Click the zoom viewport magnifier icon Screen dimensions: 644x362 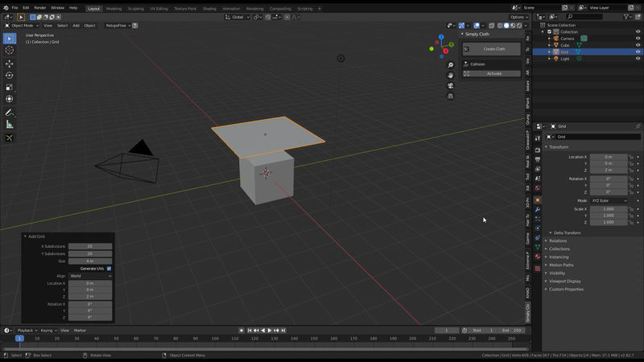point(451,65)
